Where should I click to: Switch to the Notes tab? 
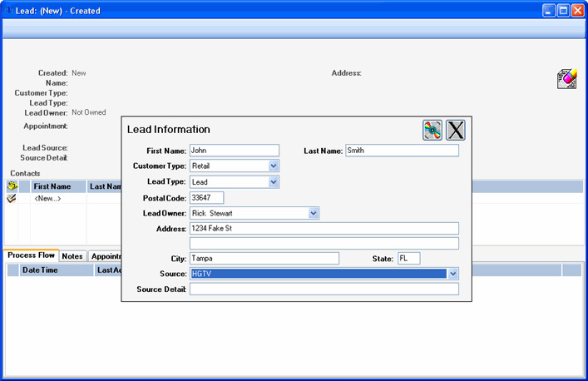[x=72, y=256]
